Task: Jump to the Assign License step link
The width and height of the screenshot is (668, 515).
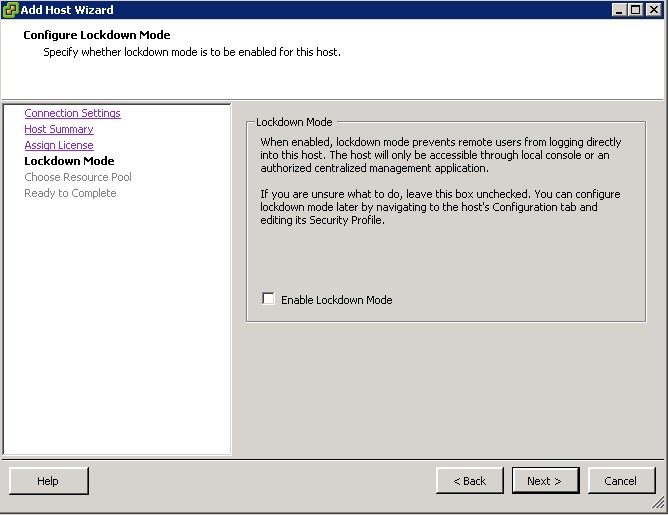Action: (x=59, y=145)
